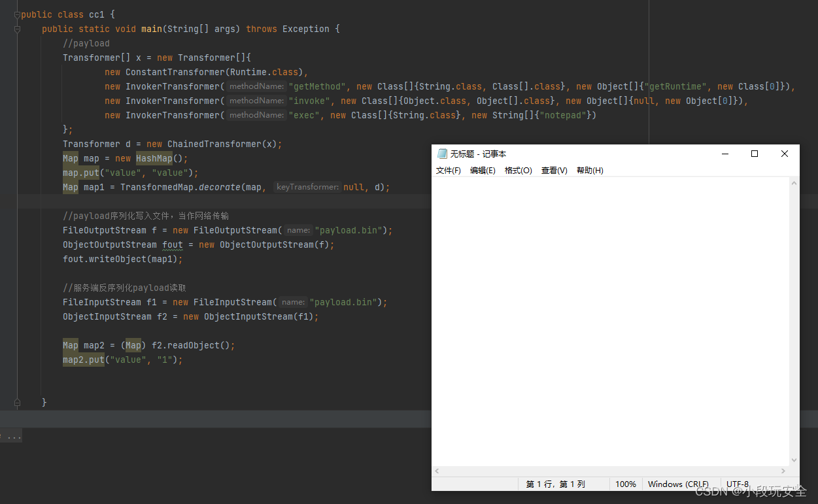Click the fold-end marker beside main's closing brace
The width and height of the screenshot is (818, 504).
(17, 403)
